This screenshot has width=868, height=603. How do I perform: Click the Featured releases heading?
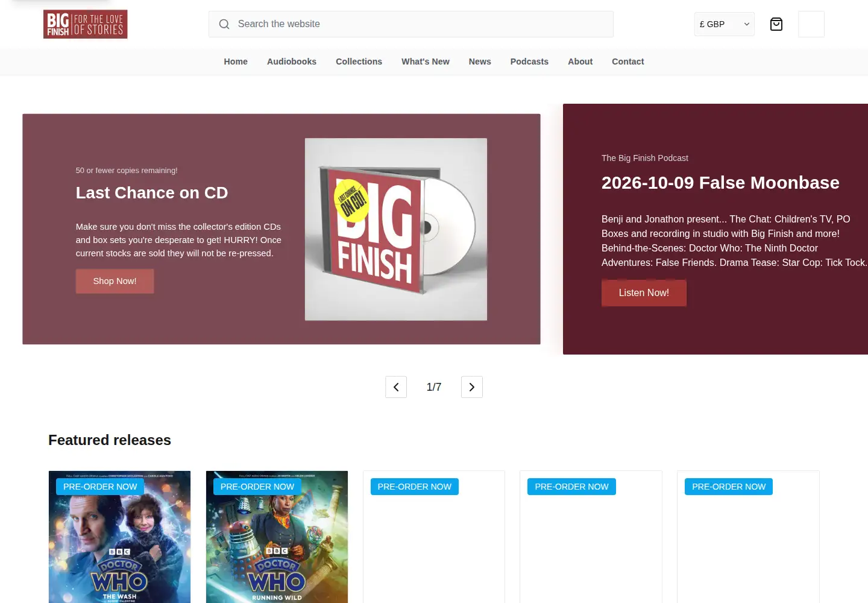(110, 440)
